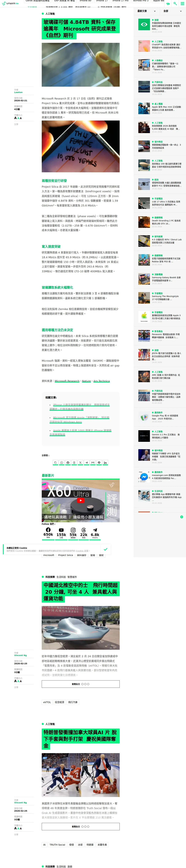Open the Nature source link
The width and height of the screenshot is (186, 868).
click(x=86, y=381)
